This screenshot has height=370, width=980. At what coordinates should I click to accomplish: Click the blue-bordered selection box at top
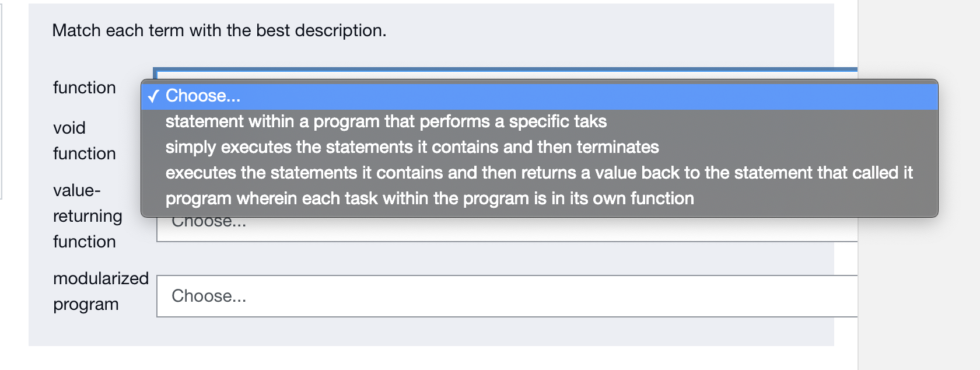point(506,71)
